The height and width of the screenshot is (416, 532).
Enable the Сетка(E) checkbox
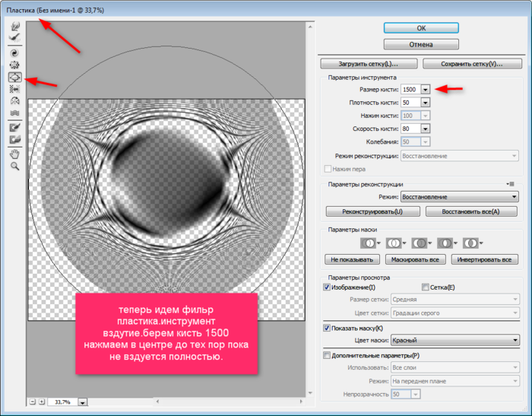coord(425,287)
